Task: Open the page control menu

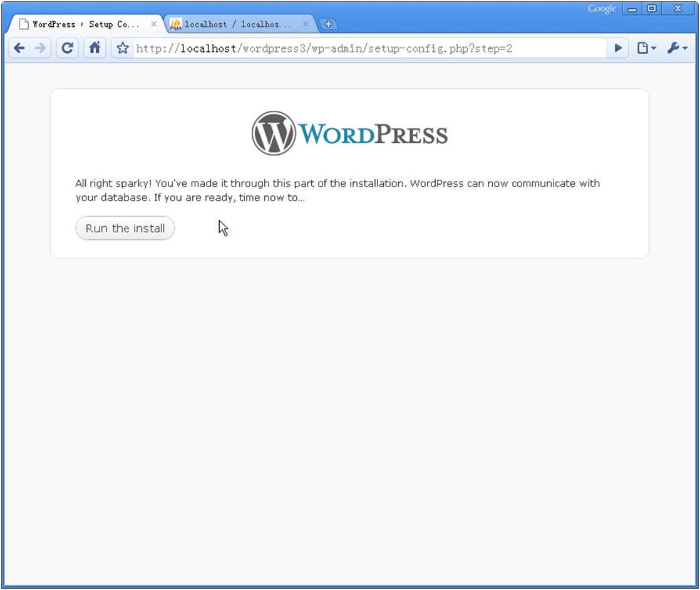Action: click(x=646, y=48)
